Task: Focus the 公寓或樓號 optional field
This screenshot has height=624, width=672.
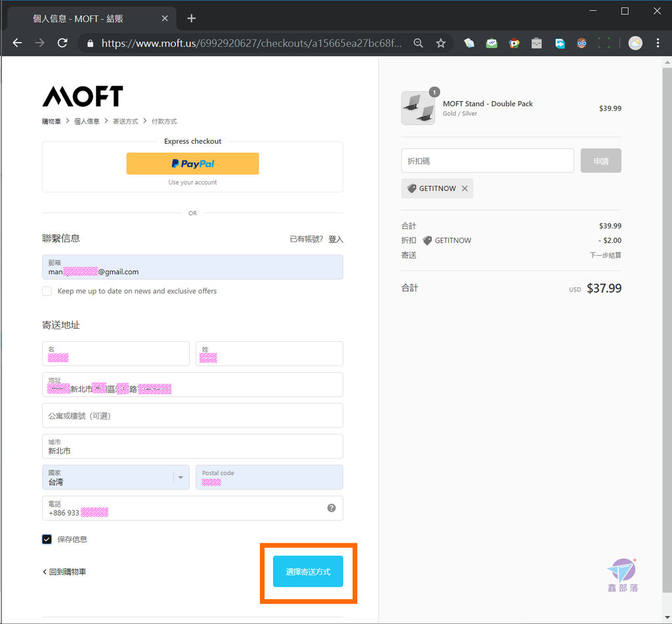Action: (192, 415)
